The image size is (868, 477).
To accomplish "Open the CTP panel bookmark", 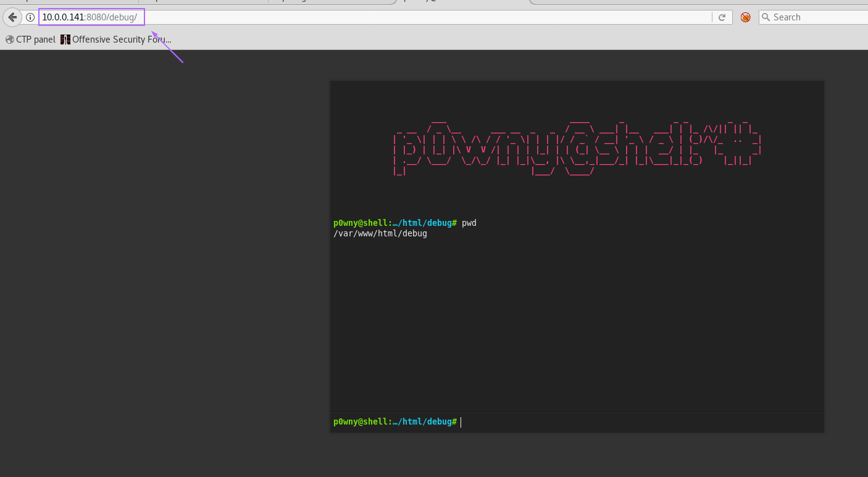I will (30, 39).
